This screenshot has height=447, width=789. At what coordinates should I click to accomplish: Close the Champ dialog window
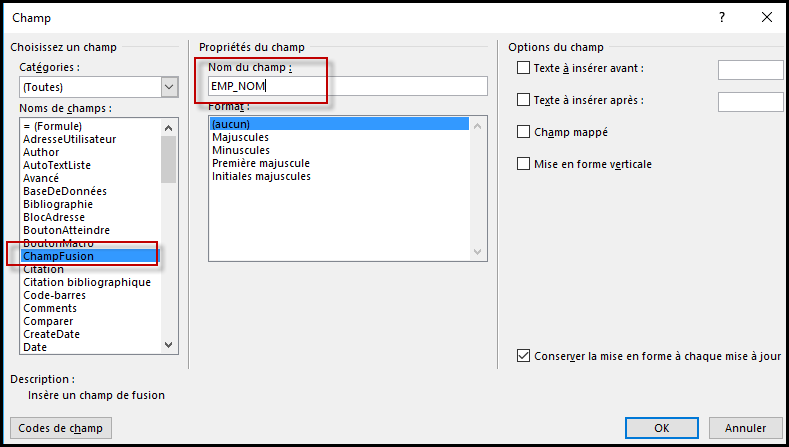tap(765, 18)
